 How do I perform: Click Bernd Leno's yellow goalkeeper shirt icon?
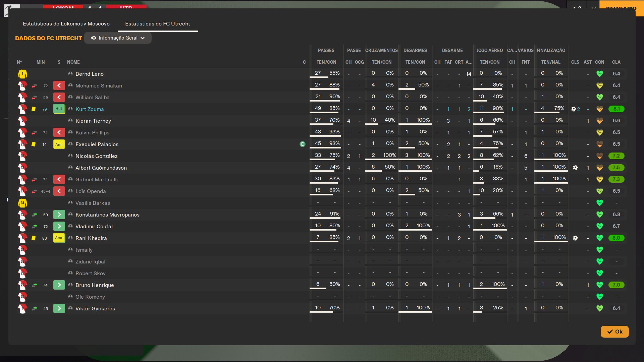click(22, 74)
